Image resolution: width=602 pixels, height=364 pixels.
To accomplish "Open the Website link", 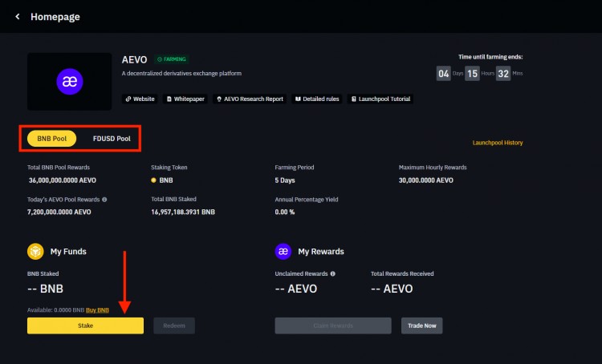I will pyautogui.click(x=140, y=99).
